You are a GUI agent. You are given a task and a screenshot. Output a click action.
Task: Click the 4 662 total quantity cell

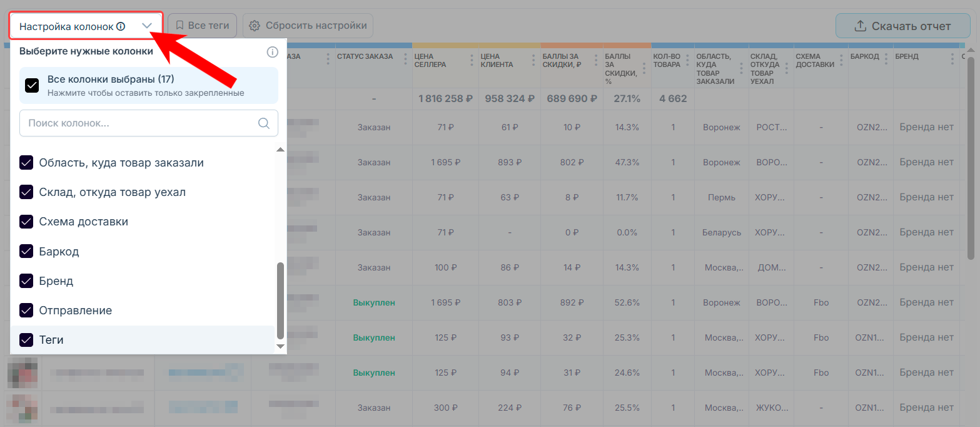tap(673, 99)
